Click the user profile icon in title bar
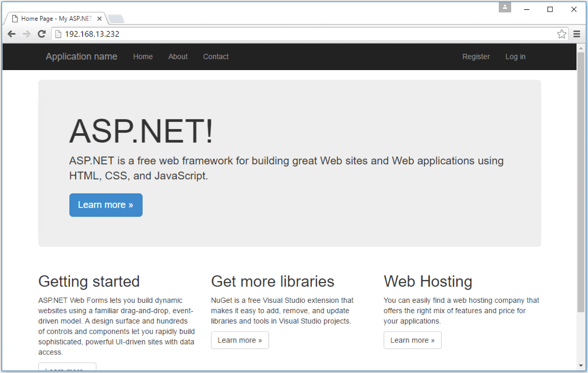 (x=505, y=7)
